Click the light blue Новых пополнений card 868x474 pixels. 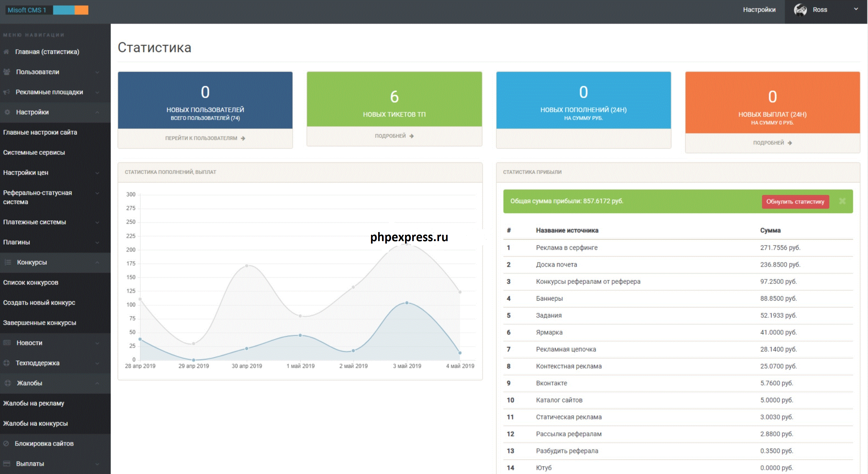point(583,100)
